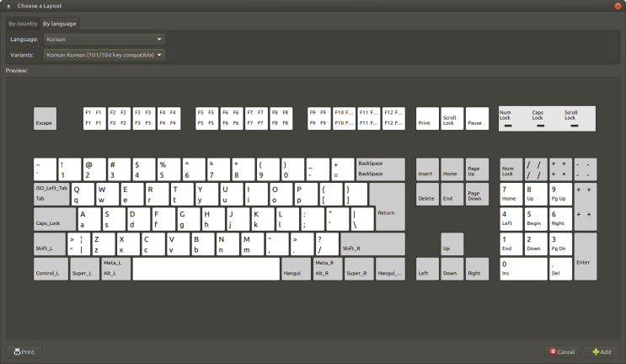
Task: Click the Down arrow key in preview
Action: 452,269
